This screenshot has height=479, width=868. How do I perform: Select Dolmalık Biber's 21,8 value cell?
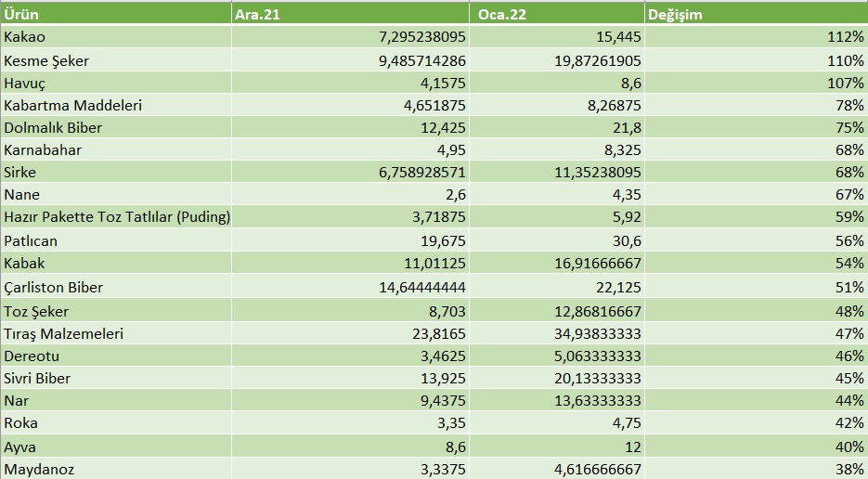click(x=556, y=127)
